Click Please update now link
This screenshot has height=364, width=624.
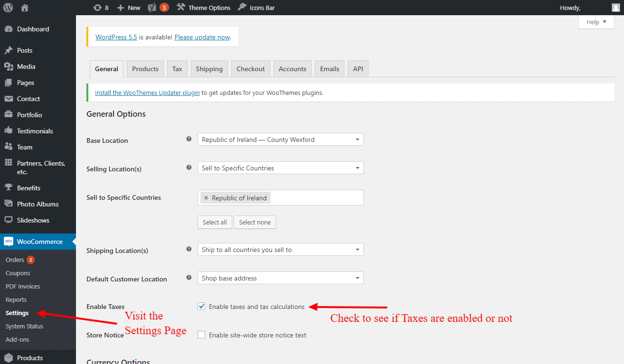(202, 37)
